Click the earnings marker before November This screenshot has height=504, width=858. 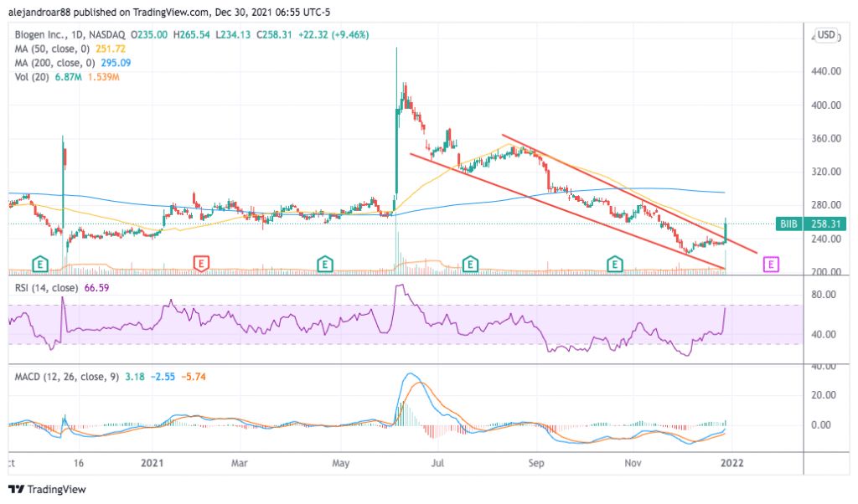[615, 265]
